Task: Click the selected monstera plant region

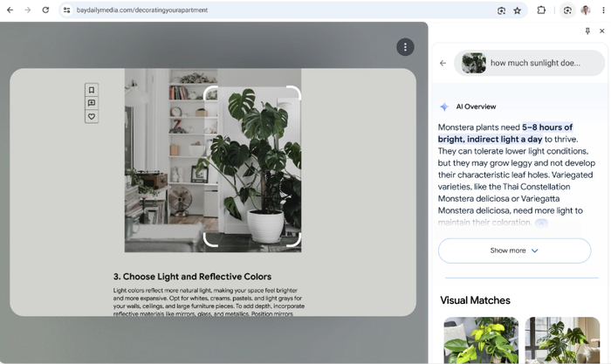Action: pyautogui.click(x=252, y=167)
